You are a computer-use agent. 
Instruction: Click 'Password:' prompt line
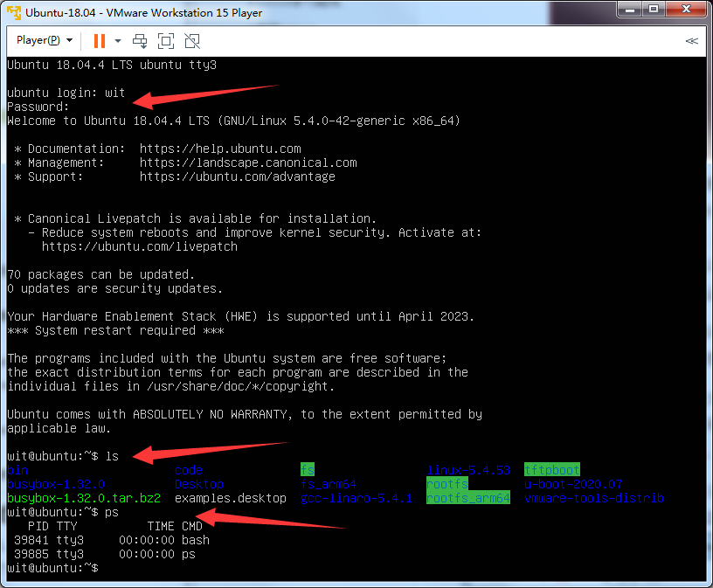(x=38, y=107)
